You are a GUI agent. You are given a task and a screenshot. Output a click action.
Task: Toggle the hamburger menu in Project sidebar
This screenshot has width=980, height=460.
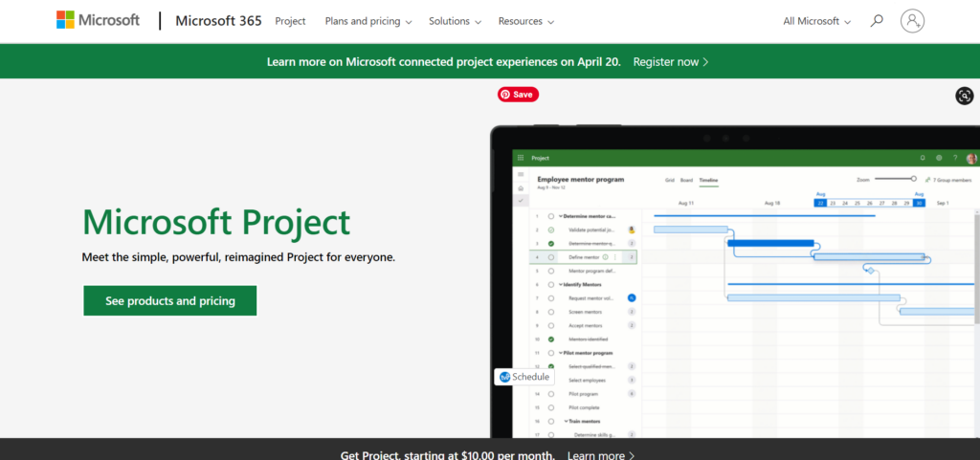(x=521, y=174)
